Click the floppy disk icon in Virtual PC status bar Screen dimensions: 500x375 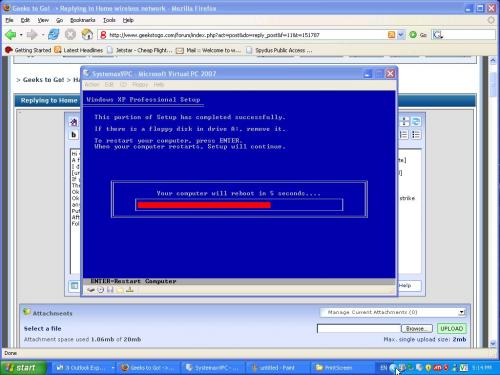[x=110, y=290]
